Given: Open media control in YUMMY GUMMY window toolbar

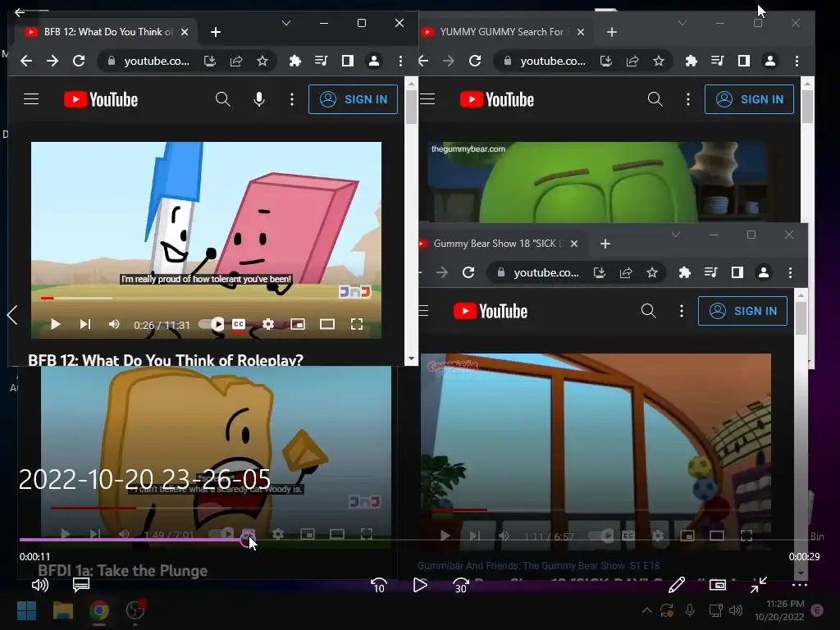Looking at the screenshot, I should tap(717, 61).
